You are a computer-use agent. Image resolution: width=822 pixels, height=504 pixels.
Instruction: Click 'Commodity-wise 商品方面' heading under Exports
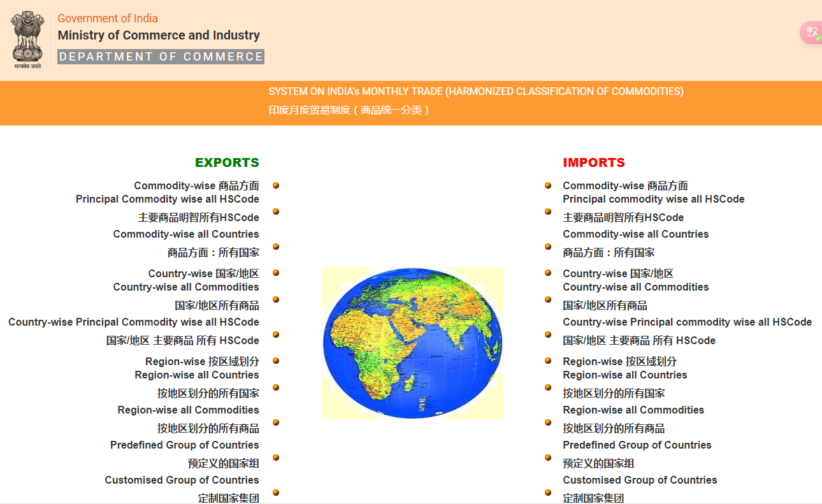197,186
